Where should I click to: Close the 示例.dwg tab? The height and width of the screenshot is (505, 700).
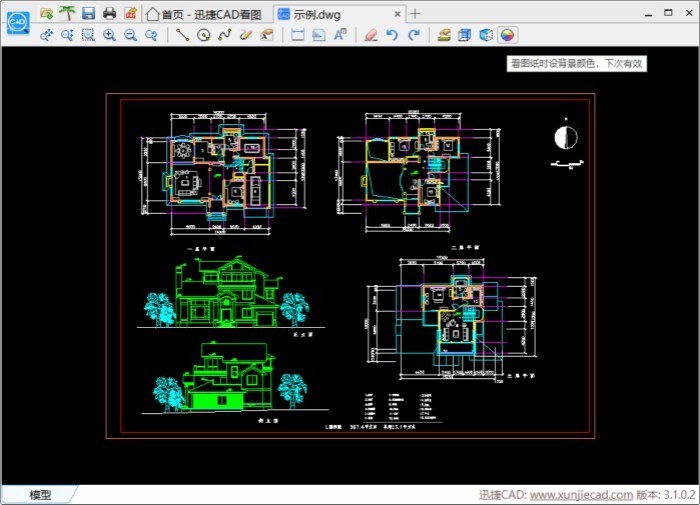coord(397,14)
